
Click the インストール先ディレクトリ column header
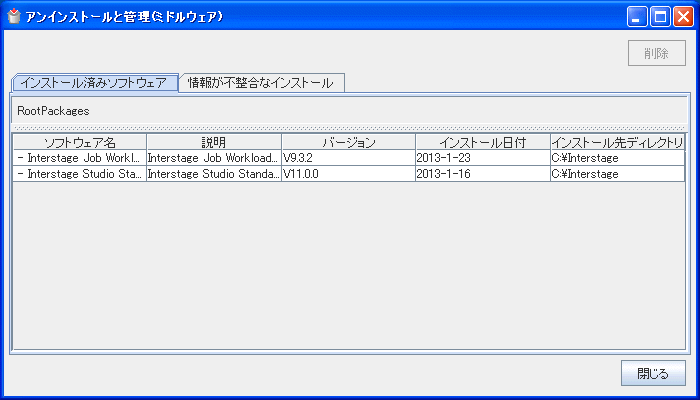coord(617,142)
